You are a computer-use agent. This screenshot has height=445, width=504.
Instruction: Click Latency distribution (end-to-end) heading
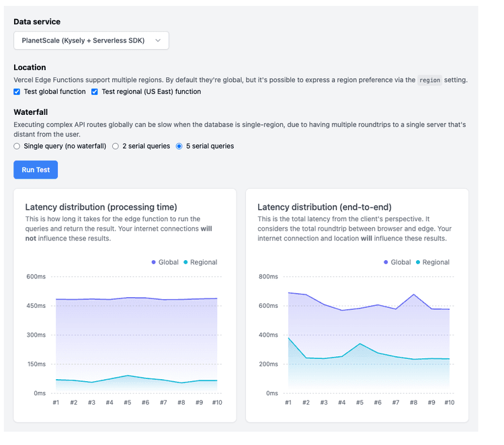click(324, 207)
